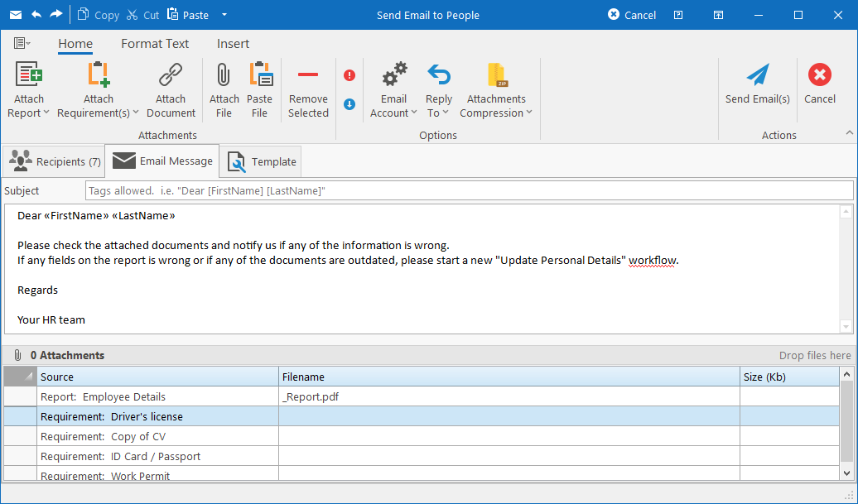
Task: Redo the last action
Action: (55, 15)
